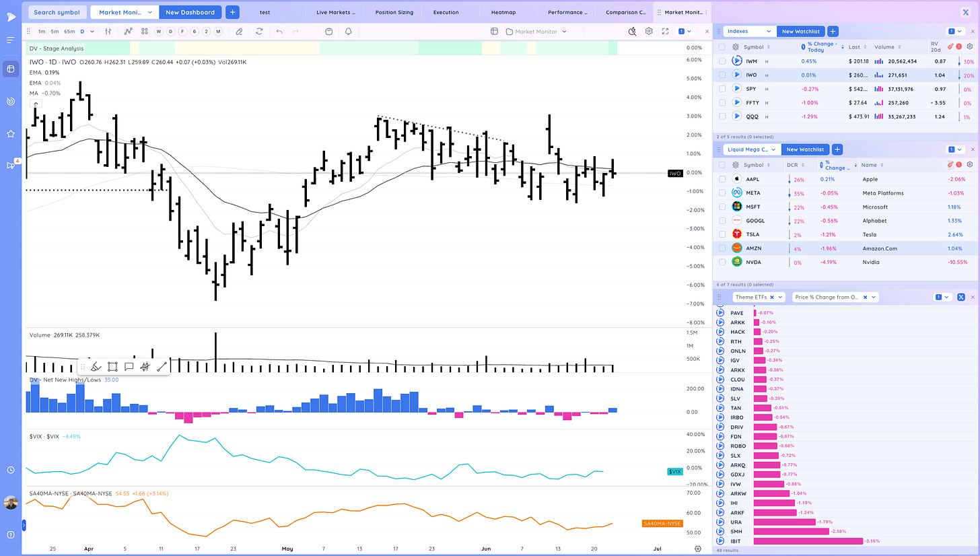
Task: Open the Performance tab
Action: pyautogui.click(x=567, y=12)
